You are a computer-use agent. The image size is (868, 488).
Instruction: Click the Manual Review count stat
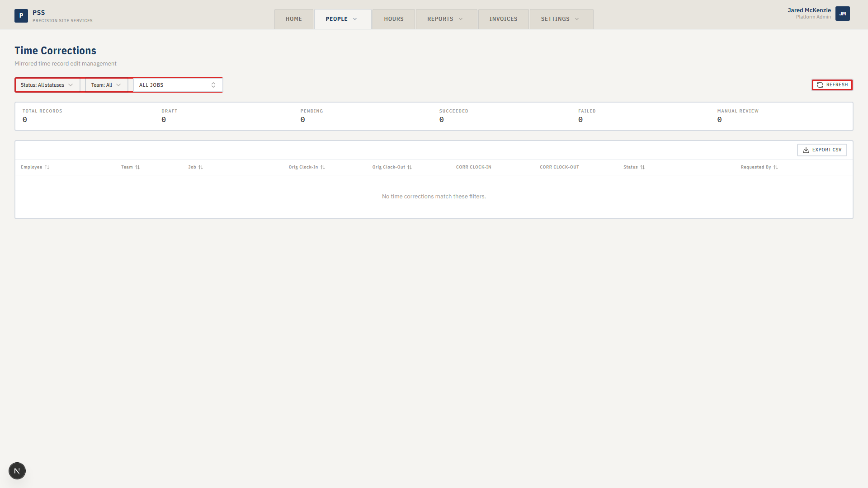[x=738, y=116]
